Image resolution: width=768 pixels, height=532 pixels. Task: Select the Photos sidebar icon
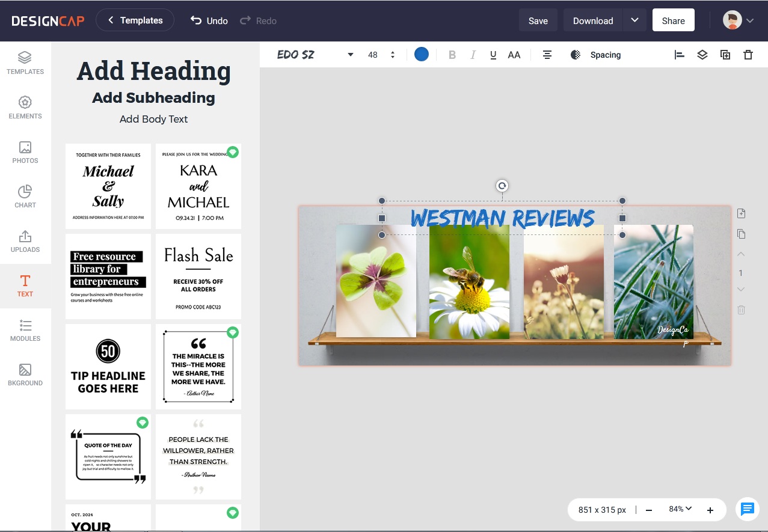[25, 152]
